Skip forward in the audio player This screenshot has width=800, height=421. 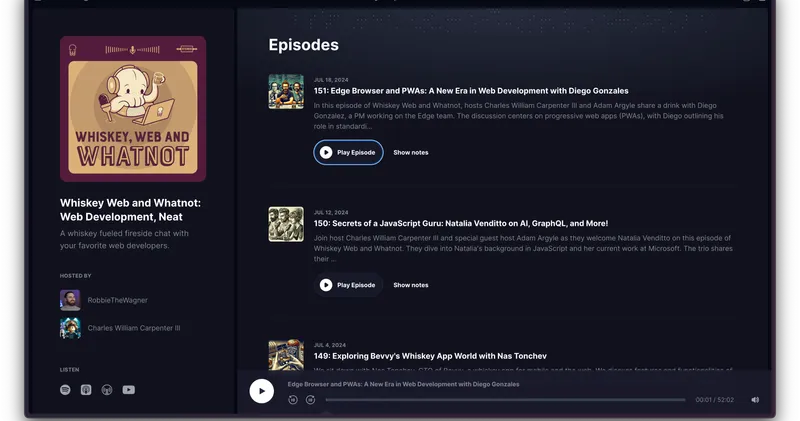click(x=310, y=399)
